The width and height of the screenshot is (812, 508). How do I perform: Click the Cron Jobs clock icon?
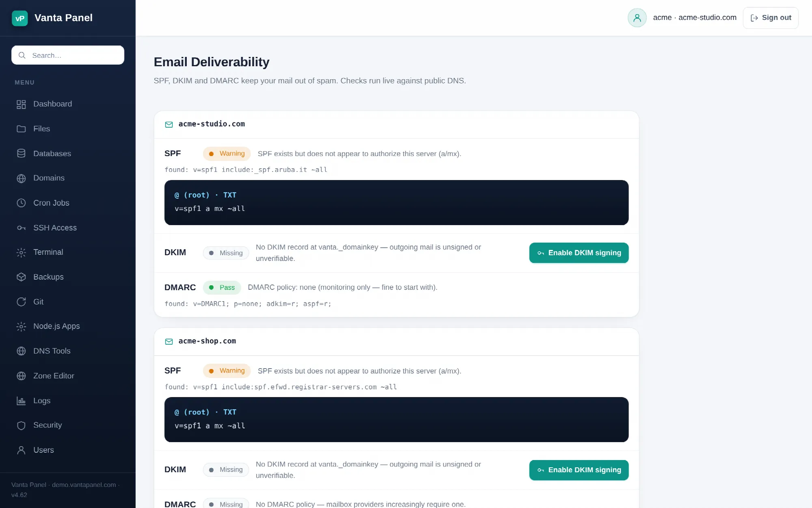(x=21, y=203)
